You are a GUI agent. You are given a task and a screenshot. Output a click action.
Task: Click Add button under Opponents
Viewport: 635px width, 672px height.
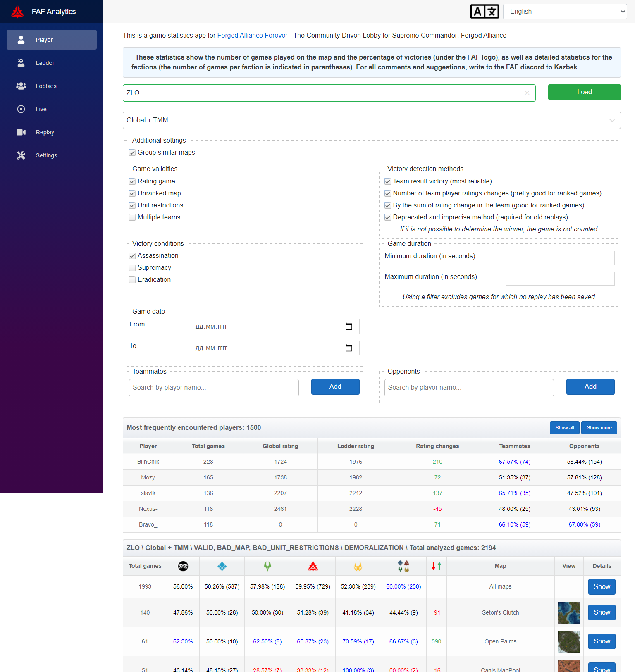coord(590,387)
